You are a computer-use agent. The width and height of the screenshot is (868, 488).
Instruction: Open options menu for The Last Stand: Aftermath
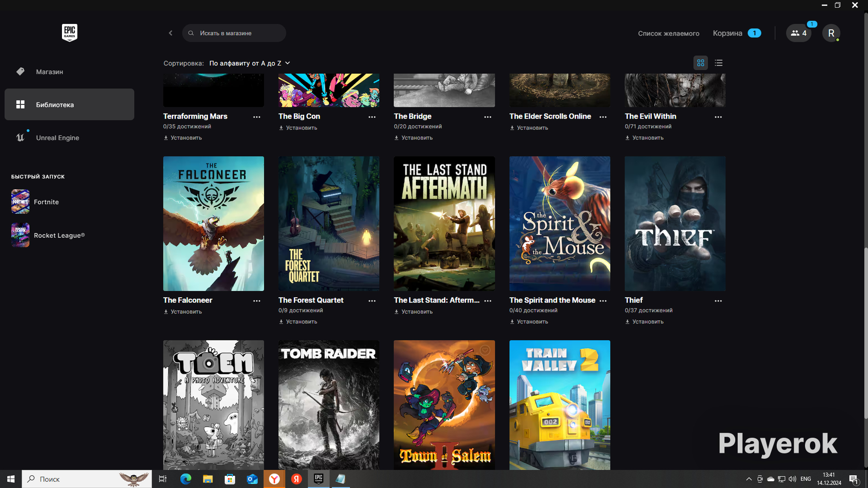pyautogui.click(x=488, y=301)
